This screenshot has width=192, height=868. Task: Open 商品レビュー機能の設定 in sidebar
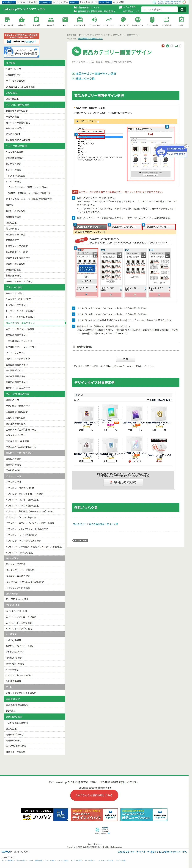(34, 122)
